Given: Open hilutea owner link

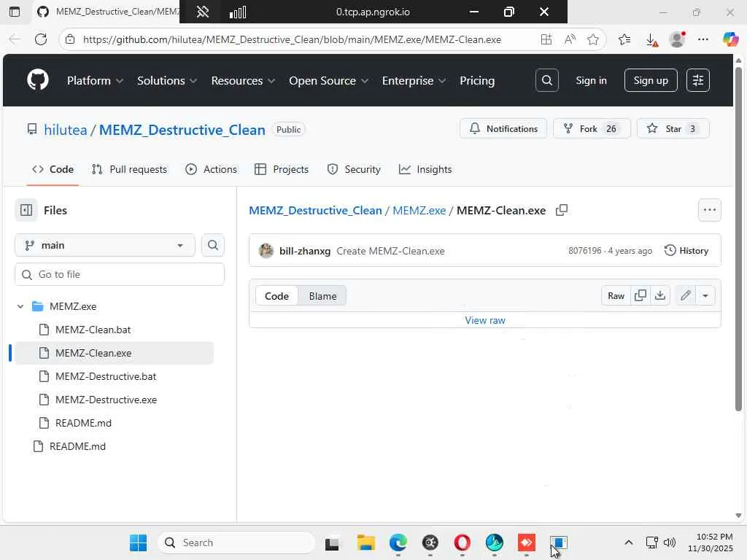Looking at the screenshot, I should tap(65, 130).
